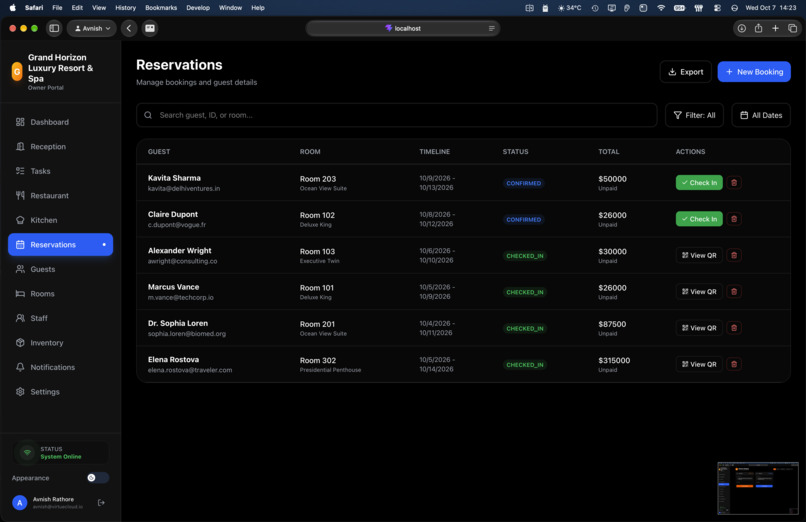Delete Elena Rostova's reservation

click(734, 364)
